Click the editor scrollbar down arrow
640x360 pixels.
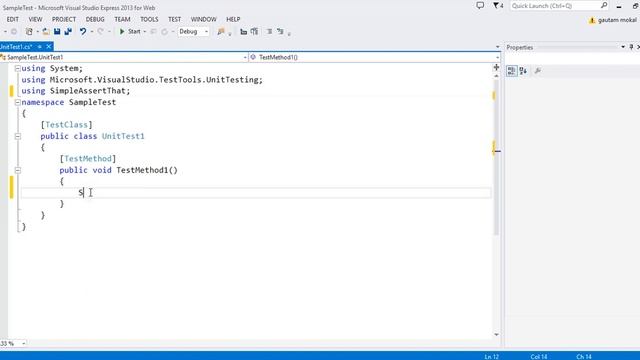pos(496,335)
